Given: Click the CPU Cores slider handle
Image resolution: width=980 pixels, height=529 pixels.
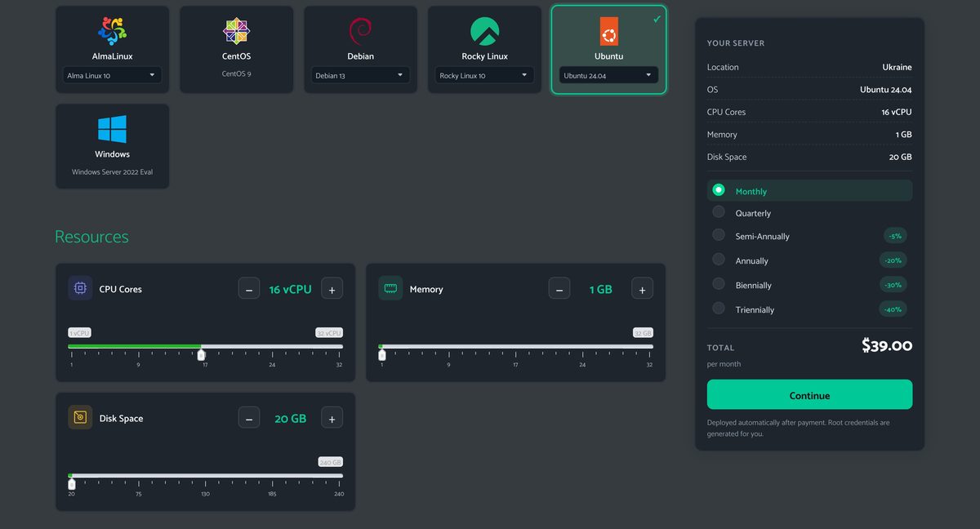Looking at the screenshot, I should pos(201,354).
